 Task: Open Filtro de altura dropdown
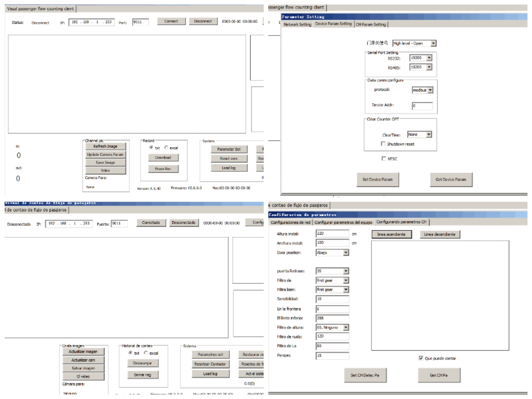click(332, 328)
